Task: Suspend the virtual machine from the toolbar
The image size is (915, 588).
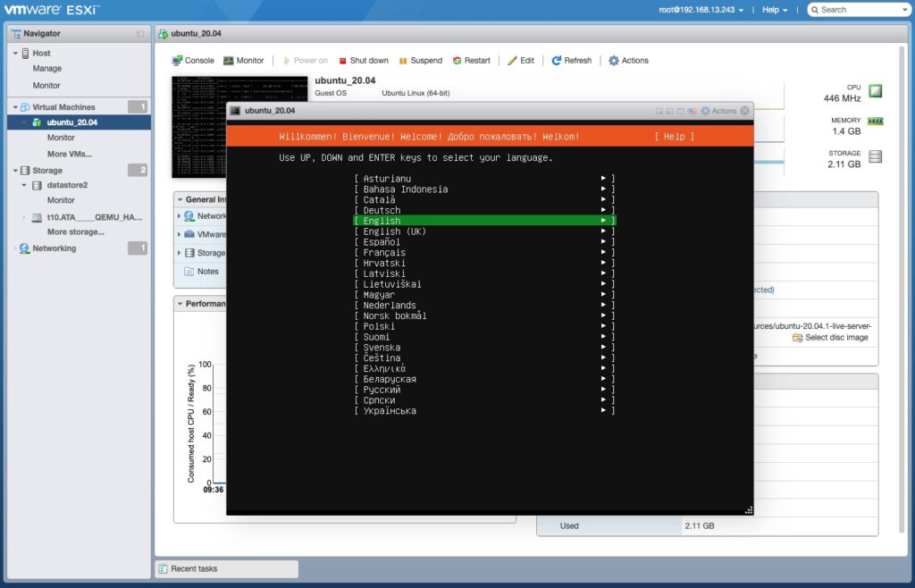Action: point(421,61)
